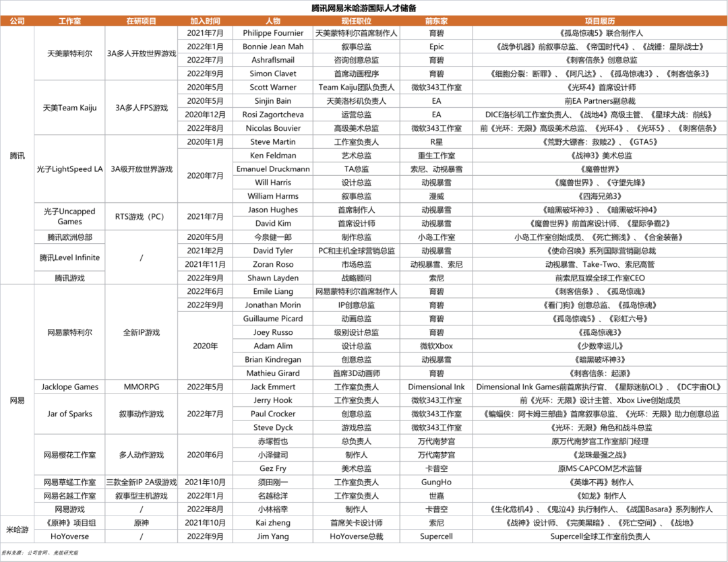728x562 pixels.
Task: Select the cell Gez Fry
Action: point(273,468)
